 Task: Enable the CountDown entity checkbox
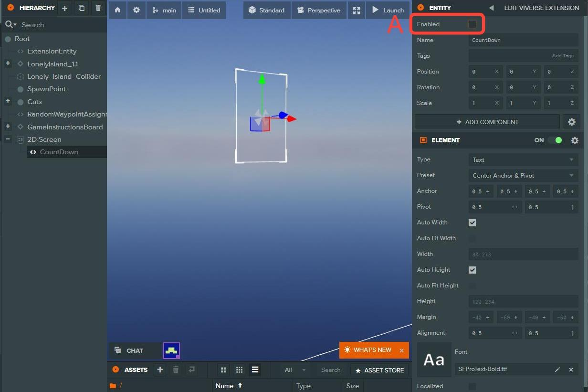(x=472, y=24)
